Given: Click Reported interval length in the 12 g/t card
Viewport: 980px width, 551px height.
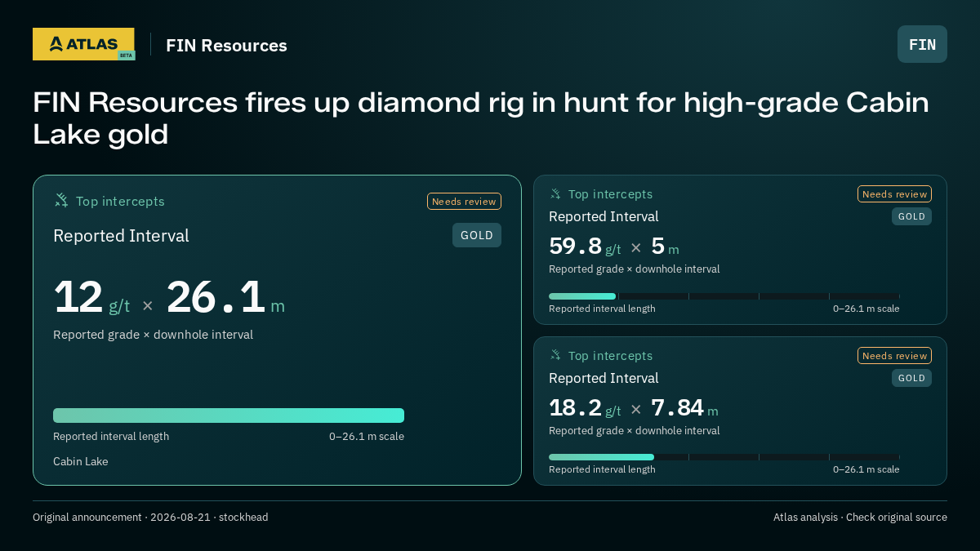Looking at the screenshot, I should click(111, 436).
